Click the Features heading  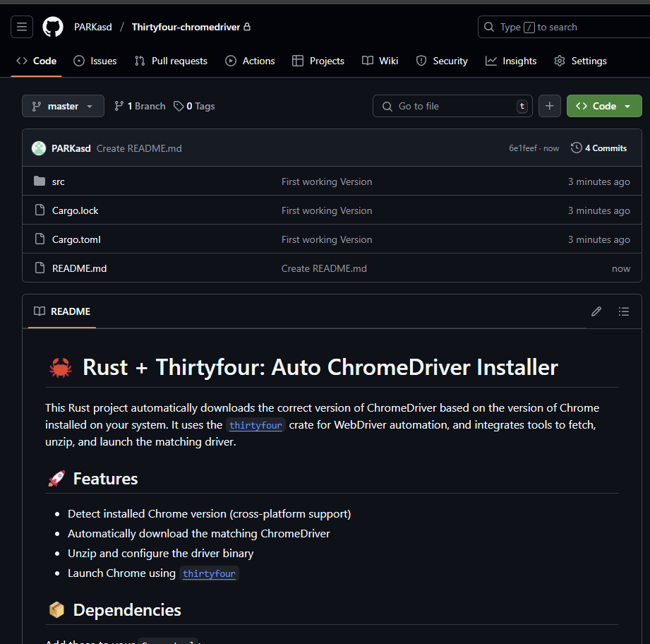point(105,479)
